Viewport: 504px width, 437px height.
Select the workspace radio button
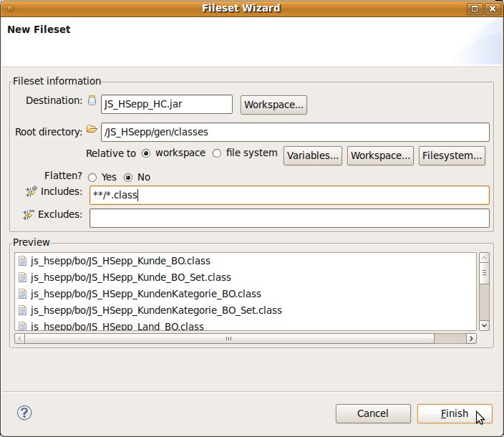(x=146, y=153)
